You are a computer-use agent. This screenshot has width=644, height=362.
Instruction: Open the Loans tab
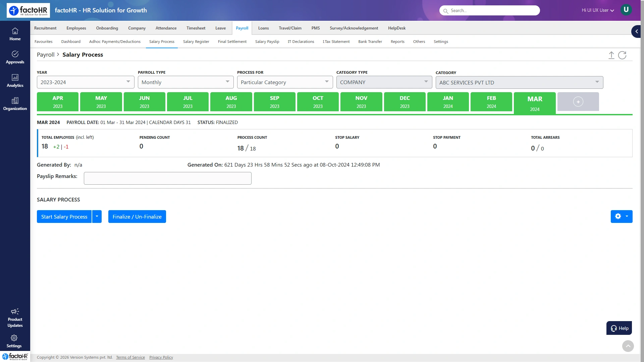[x=263, y=28]
